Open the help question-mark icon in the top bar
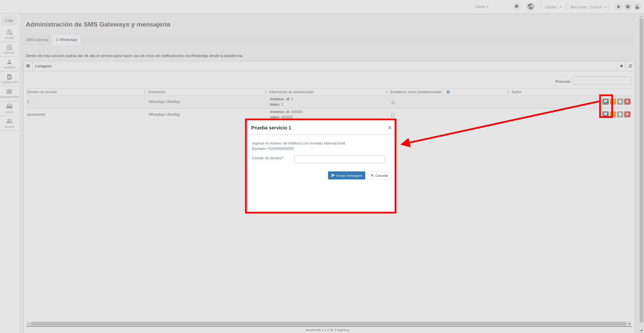 point(628,7)
